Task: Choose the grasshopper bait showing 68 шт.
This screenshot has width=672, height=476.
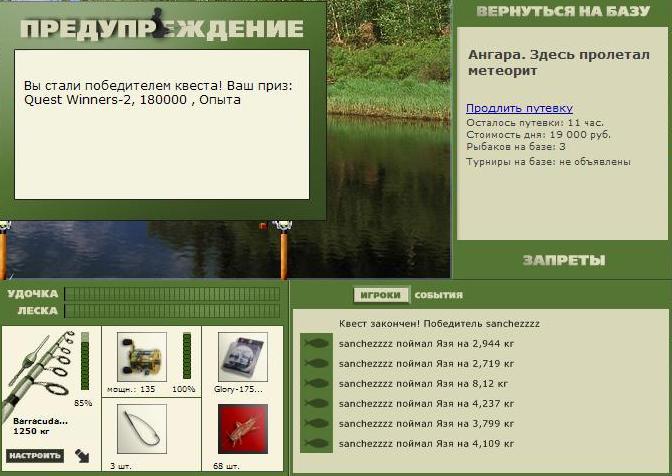Action: 243,428
